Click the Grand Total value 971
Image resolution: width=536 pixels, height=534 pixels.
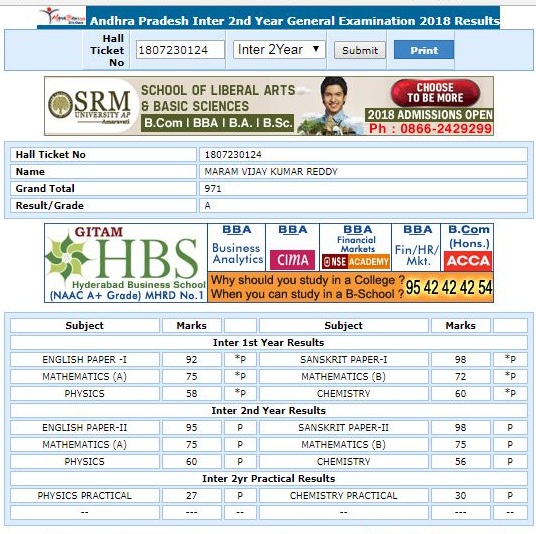click(213, 189)
